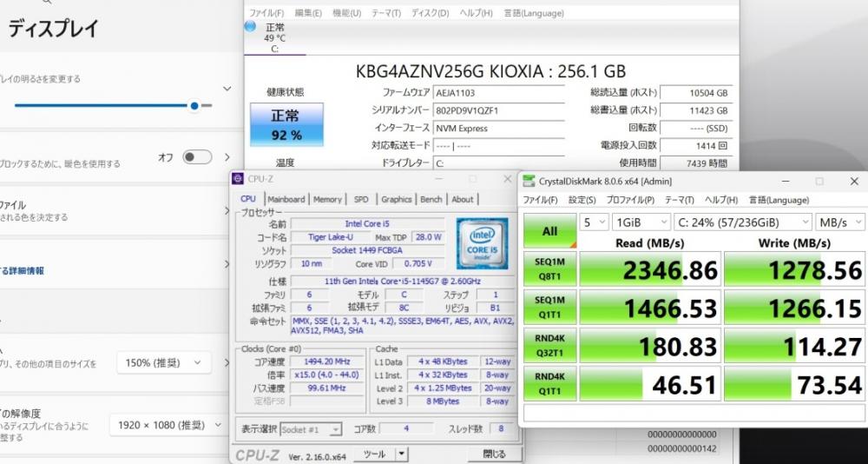Open the 言語(Language) menu in CrystalDiskInfo
Image resolution: width=868 pixels, height=464 pixels.
534,13
